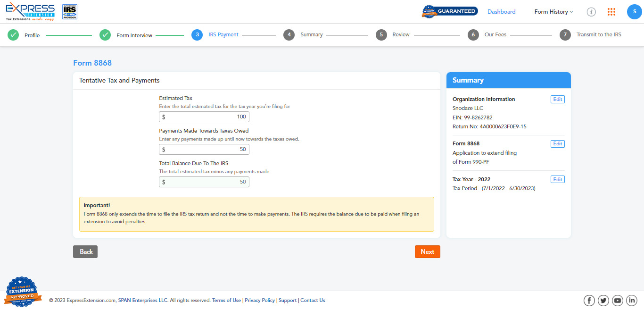Image resolution: width=644 pixels, height=310 pixels.
Task: Return to the Profile step
Action: pos(32,35)
